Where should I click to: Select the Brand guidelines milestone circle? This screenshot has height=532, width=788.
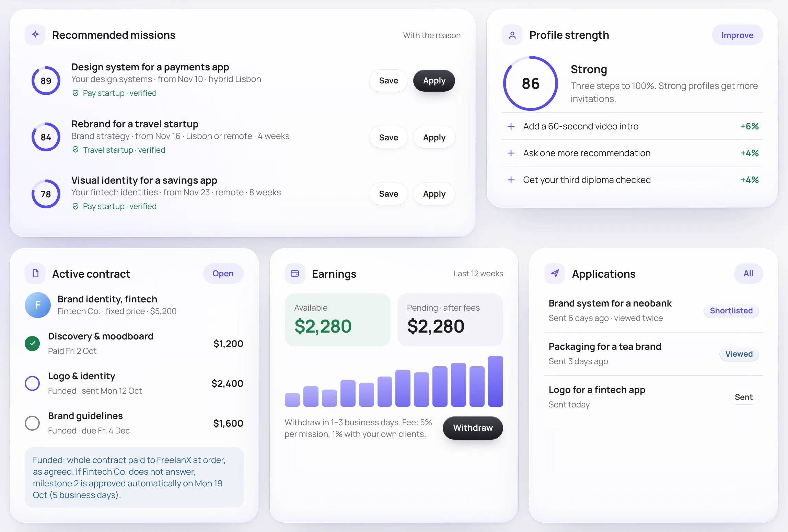coord(32,423)
